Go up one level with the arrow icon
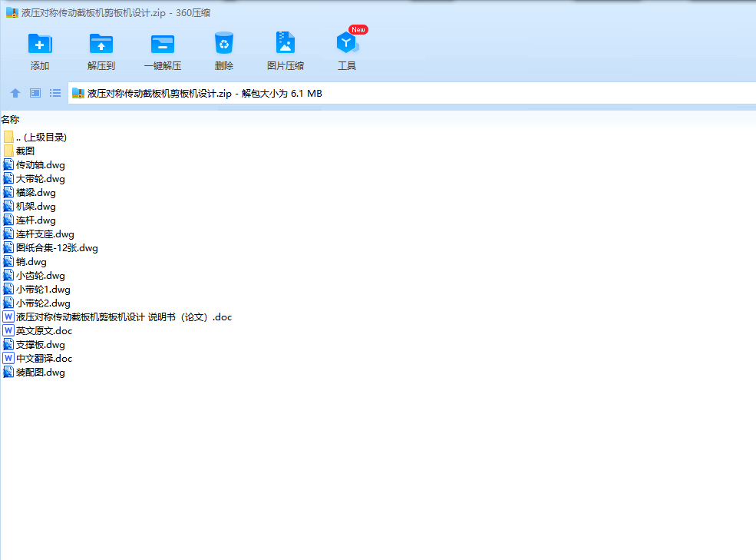The width and height of the screenshot is (756, 560). 15,93
